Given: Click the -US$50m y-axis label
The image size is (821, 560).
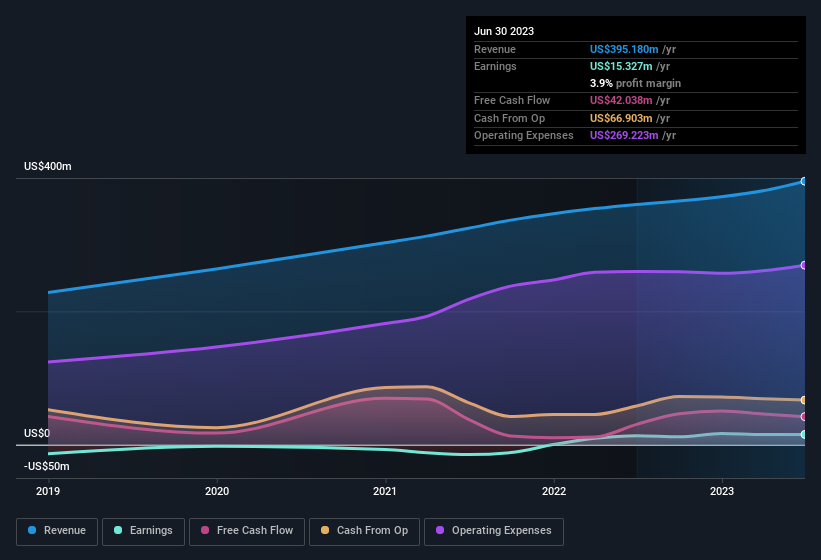Looking at the screenshot, I should pyautogui.click(x=47, y=466).
